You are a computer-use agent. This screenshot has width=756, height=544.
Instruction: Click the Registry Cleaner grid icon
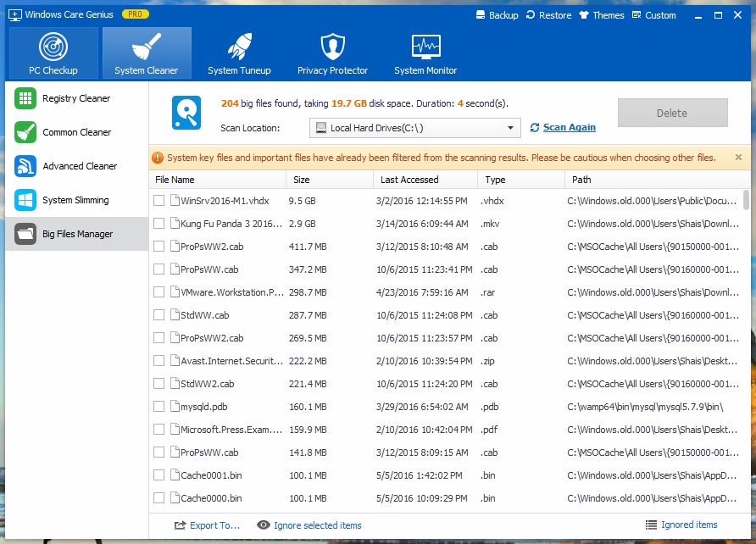[25, 98]
